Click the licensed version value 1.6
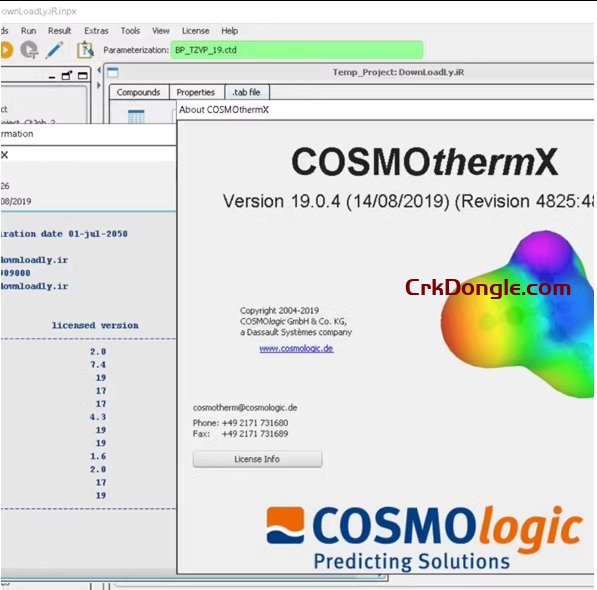Screen dimensions: 597x590 98,456
